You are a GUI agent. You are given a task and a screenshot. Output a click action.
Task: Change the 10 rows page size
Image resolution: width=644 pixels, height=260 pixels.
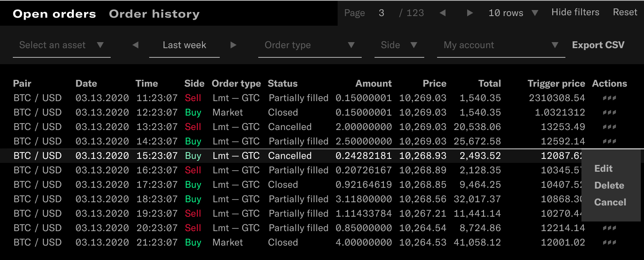click(x=513, y=13)
